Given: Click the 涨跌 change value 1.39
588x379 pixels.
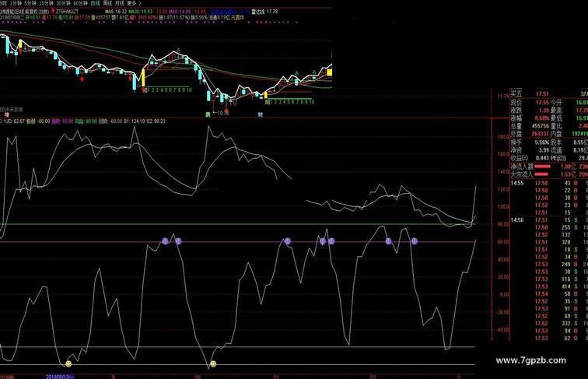Looking at the screenshot, I should pos(544,111).
